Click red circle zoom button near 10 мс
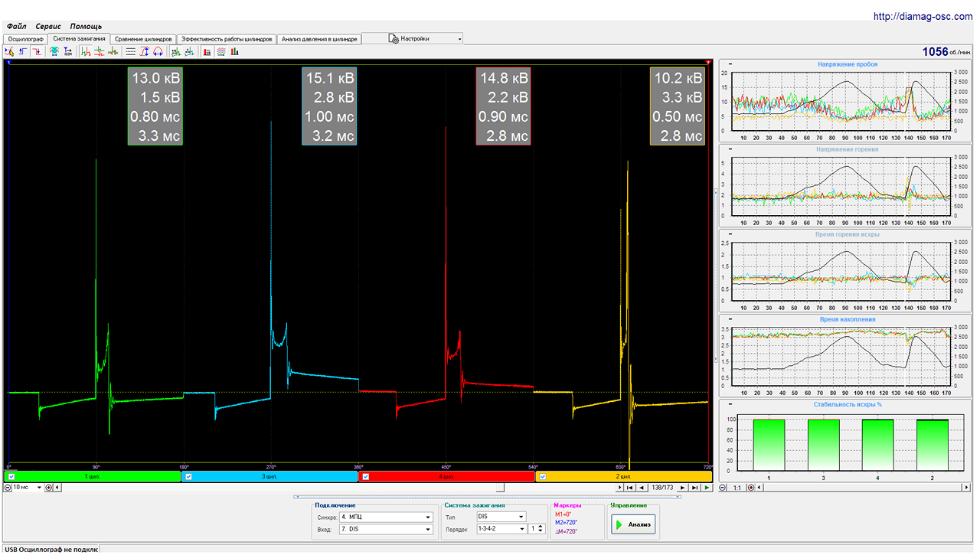Viewport: 980px width, 555px height. pos(49,487)
